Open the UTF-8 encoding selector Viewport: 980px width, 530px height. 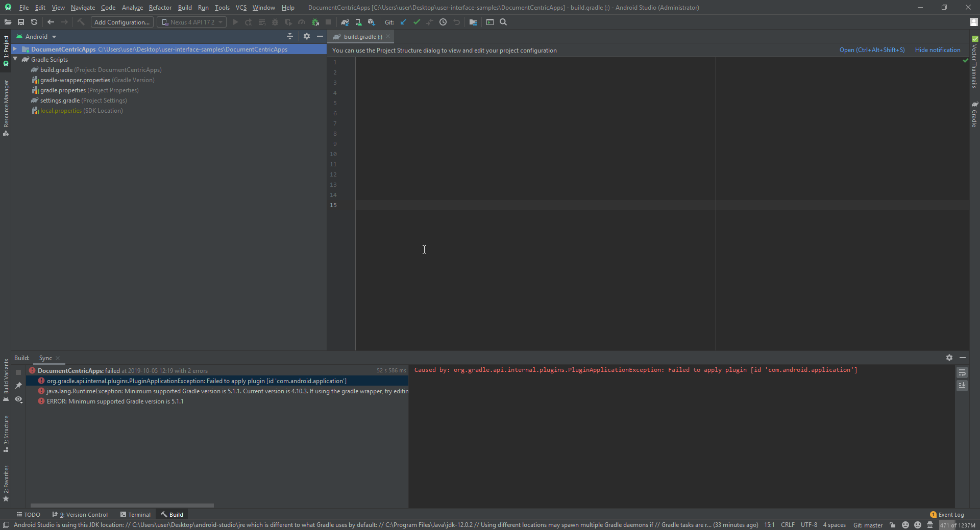(809, 525)
